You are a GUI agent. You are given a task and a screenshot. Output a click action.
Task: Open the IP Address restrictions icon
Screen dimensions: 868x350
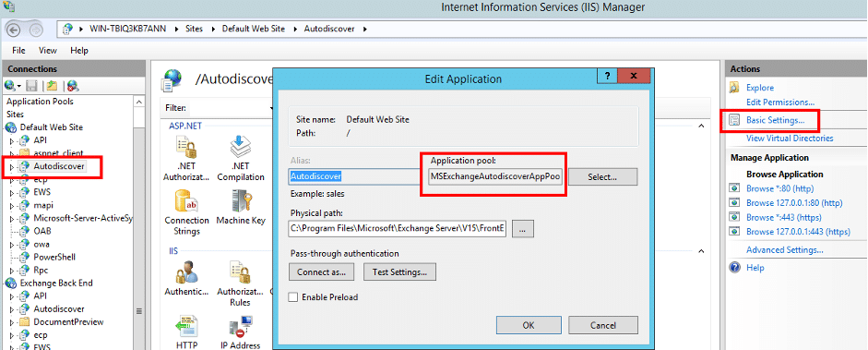(240, 332)
